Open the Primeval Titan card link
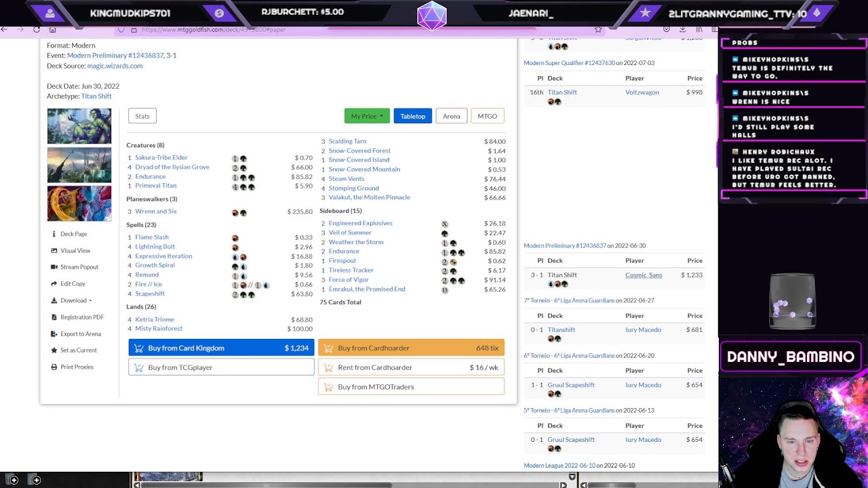 click(x=155, y=186)
